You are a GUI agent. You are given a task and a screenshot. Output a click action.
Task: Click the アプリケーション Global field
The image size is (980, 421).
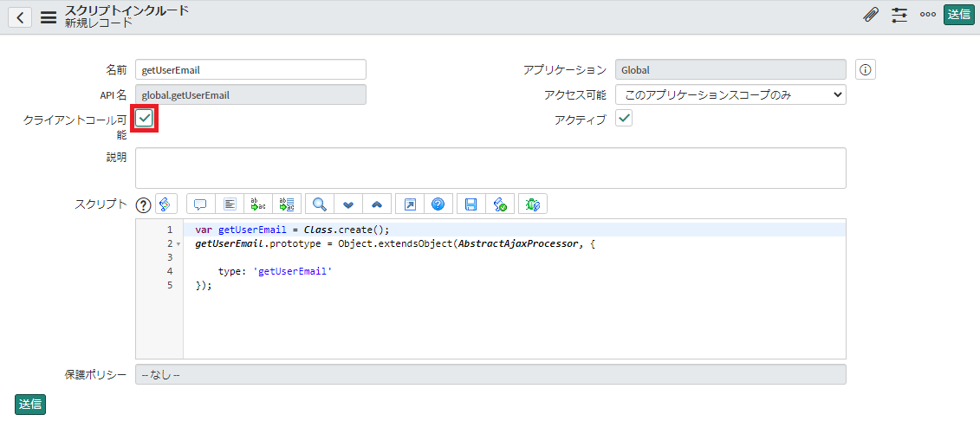(730, 70)
